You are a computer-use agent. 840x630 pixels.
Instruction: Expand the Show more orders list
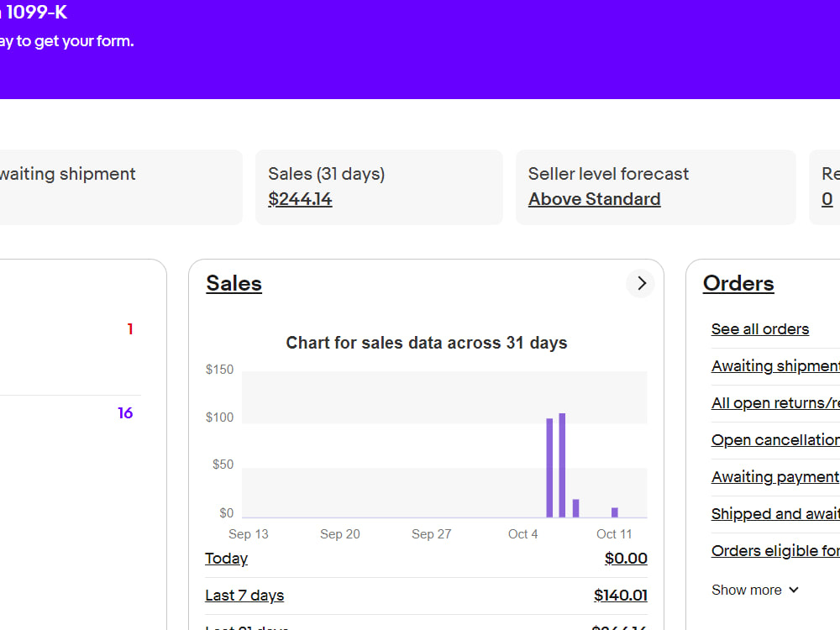tap(755, 590)
